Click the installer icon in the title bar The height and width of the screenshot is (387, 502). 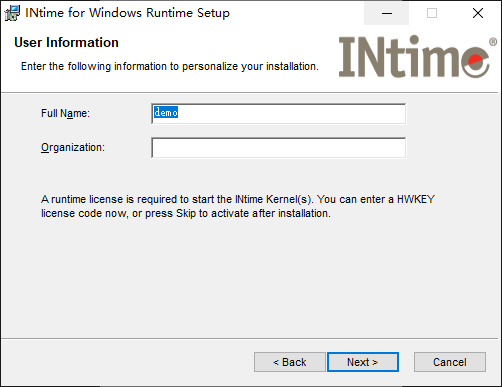click(12, 13)
